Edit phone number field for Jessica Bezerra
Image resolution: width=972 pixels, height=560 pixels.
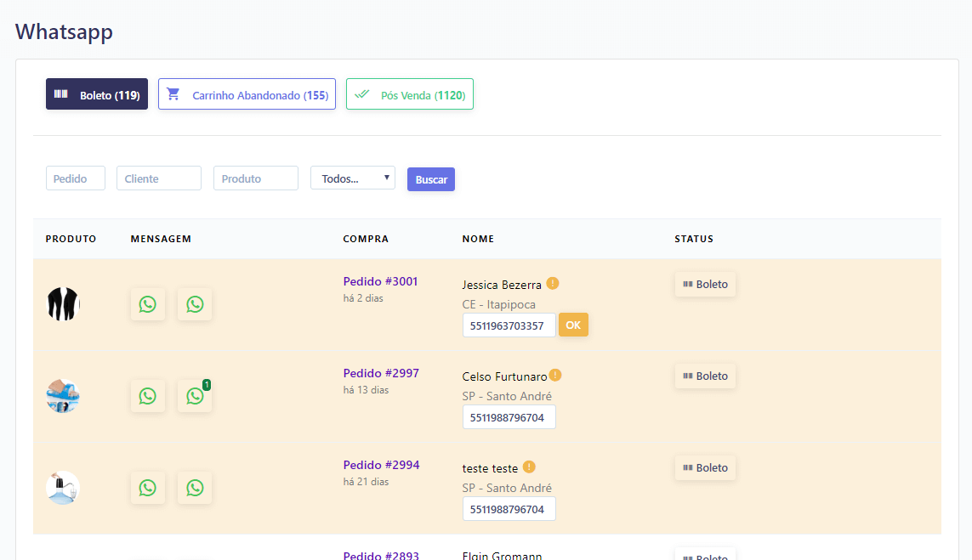(509, 325)
